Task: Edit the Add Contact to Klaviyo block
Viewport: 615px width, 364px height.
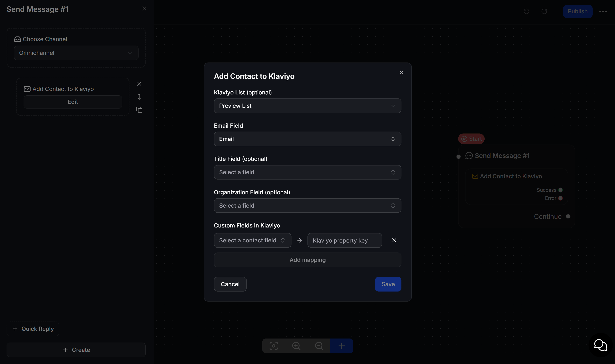Action: pyautogui.click(x=73, y=102)
